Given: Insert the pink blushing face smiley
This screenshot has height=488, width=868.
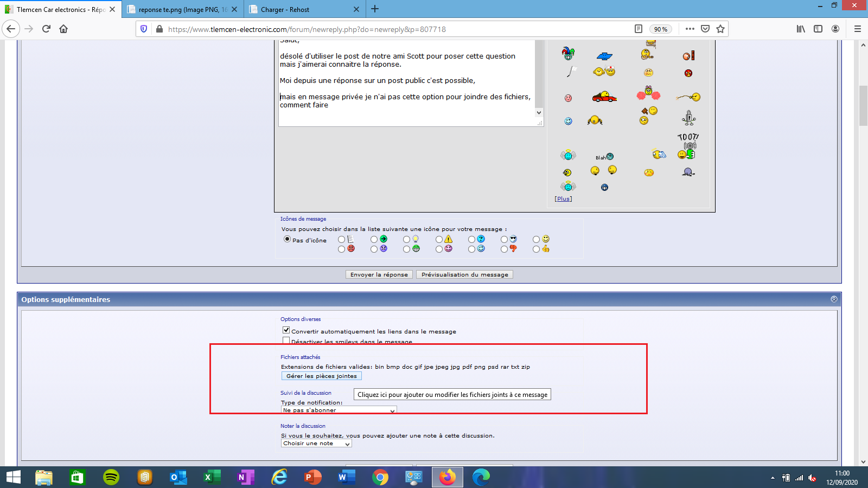Looking at the screenshot, I should coord(568,98).
